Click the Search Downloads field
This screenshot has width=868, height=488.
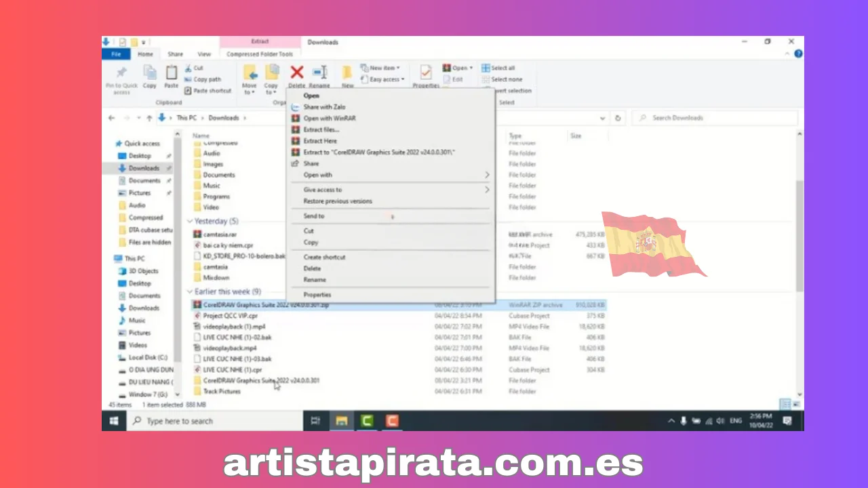coord(715,118)
